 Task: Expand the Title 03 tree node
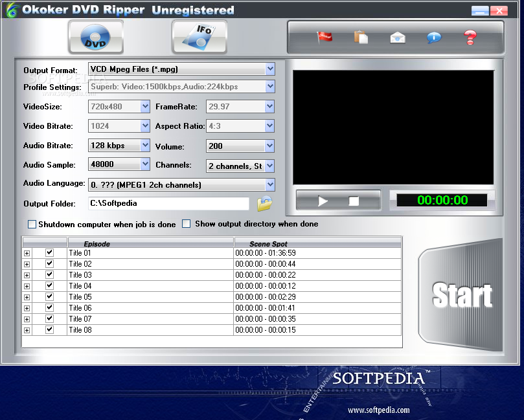[x=27, y=276]
